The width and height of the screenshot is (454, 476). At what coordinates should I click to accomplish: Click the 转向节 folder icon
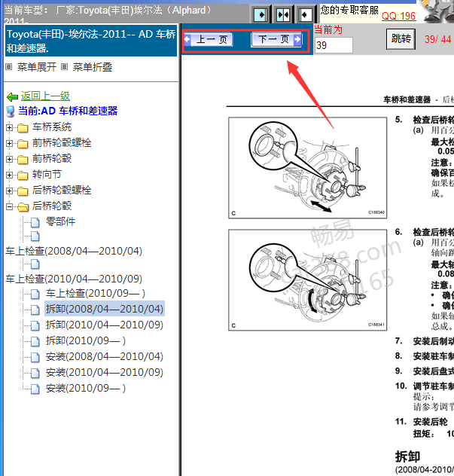23,175
